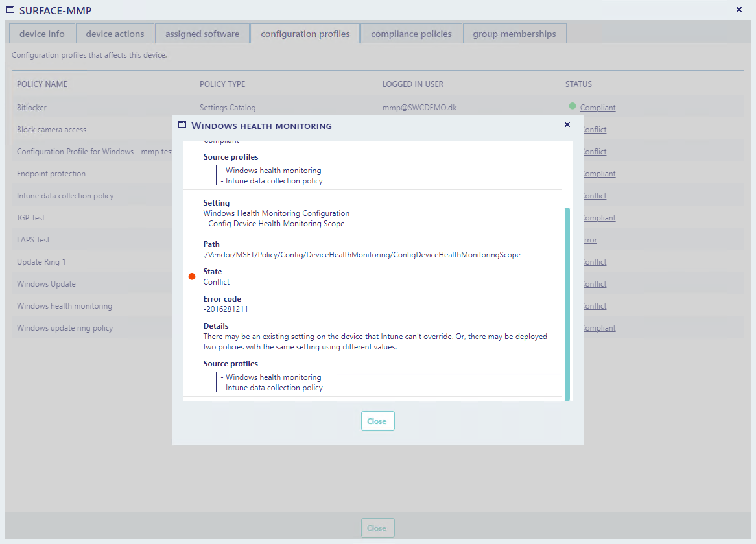Image resolution: width=756 pixels, height=544 pixels.
Task: Click the Windows health monitoring dialog title icon
Action: click(x=182, y=124)
